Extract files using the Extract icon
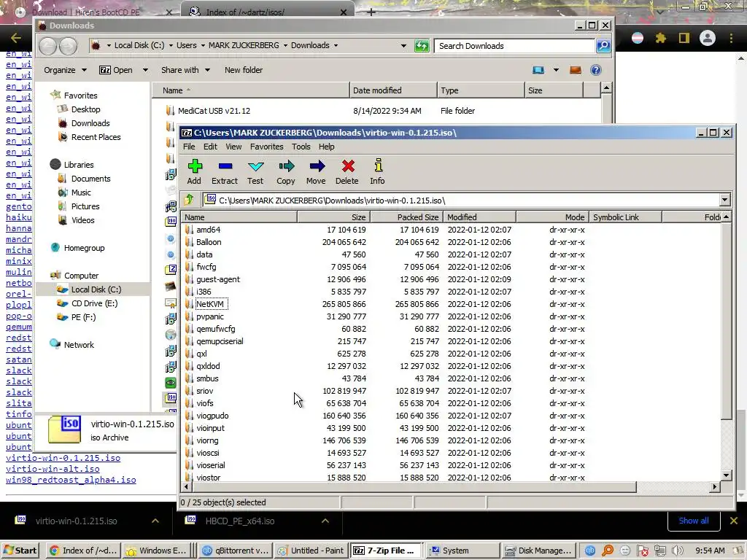747x560 pixels. (x=225, y=171)
